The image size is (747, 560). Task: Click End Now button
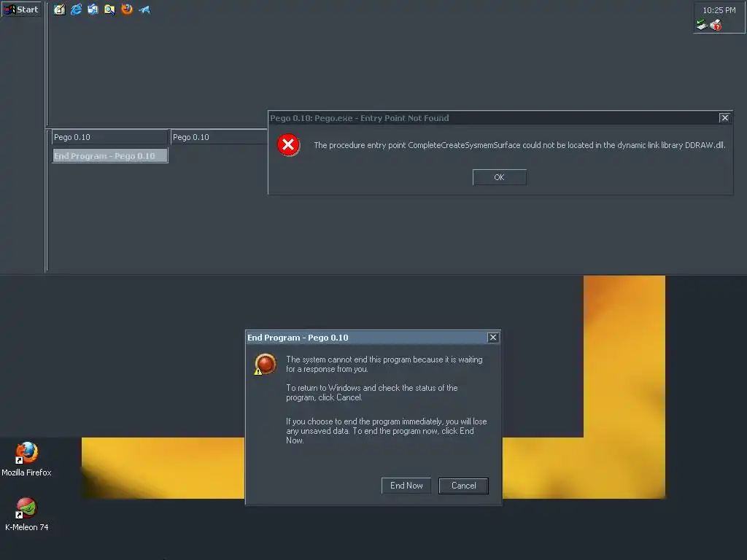click(x=406, y=486)
